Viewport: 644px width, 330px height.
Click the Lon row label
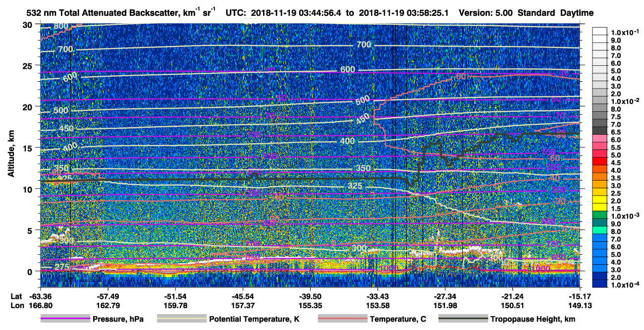click(16, 305)
